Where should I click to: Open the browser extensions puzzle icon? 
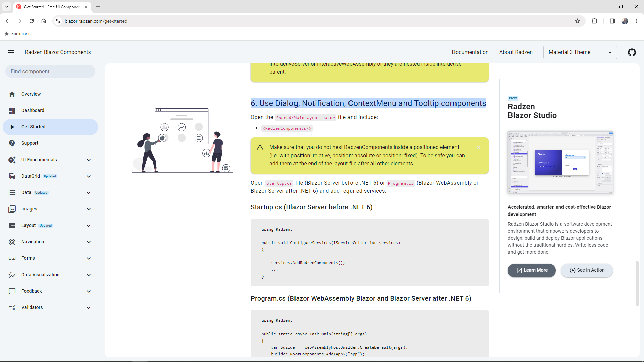point(594,21)
